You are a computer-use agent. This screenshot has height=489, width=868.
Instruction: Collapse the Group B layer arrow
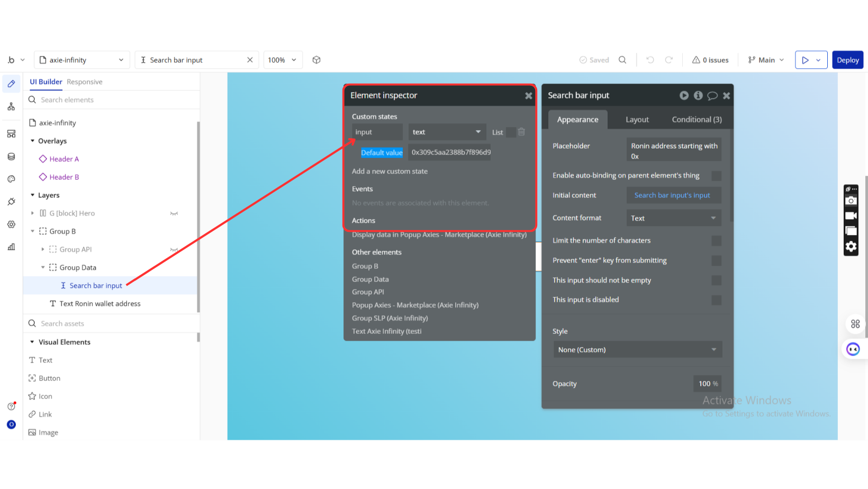coord(32,231)
